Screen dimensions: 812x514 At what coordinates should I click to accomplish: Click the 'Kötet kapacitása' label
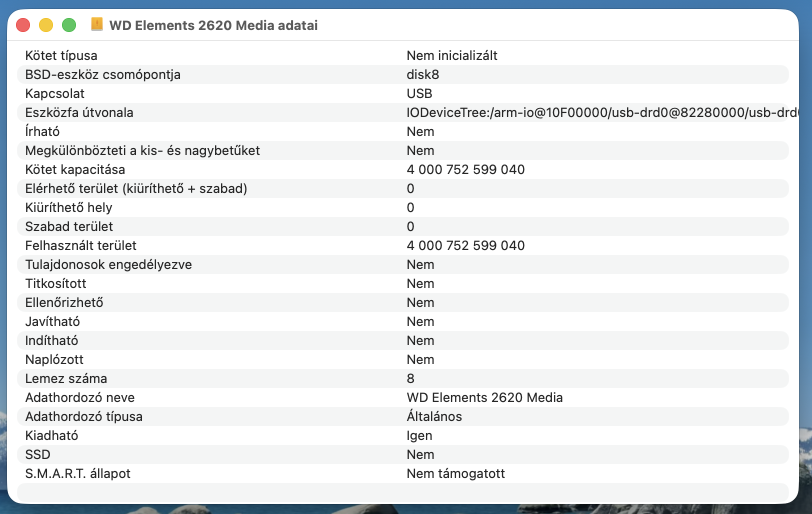click(75, 169)
